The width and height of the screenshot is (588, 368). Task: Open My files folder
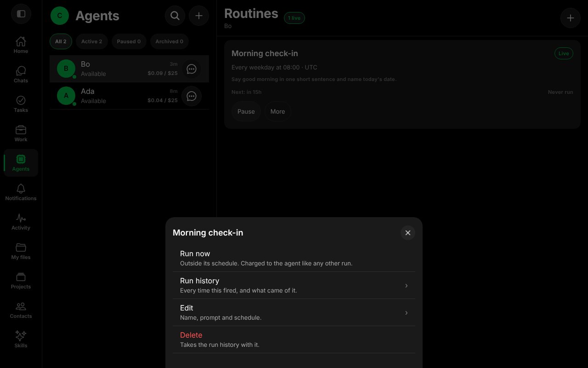click(x=21, y=252)
